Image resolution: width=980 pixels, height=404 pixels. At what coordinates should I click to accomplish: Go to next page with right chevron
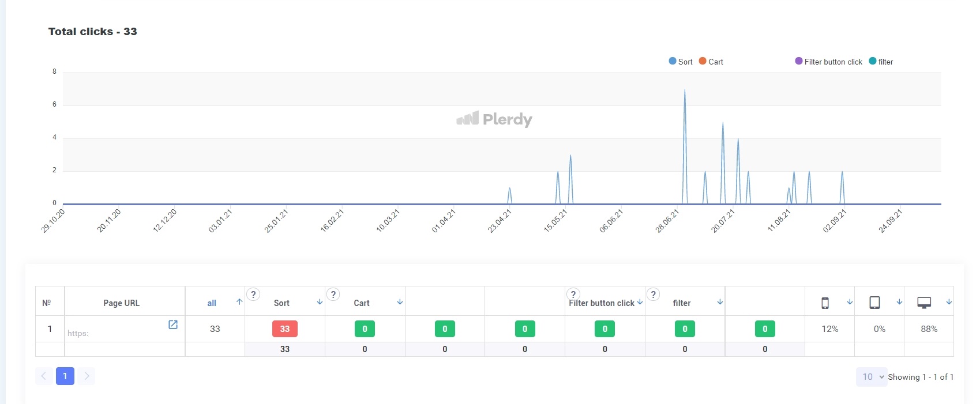[x=87, y=376]
